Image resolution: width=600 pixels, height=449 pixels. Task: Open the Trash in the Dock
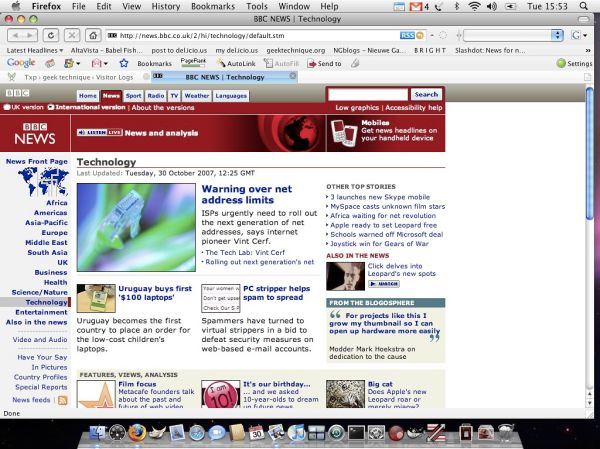506,433
